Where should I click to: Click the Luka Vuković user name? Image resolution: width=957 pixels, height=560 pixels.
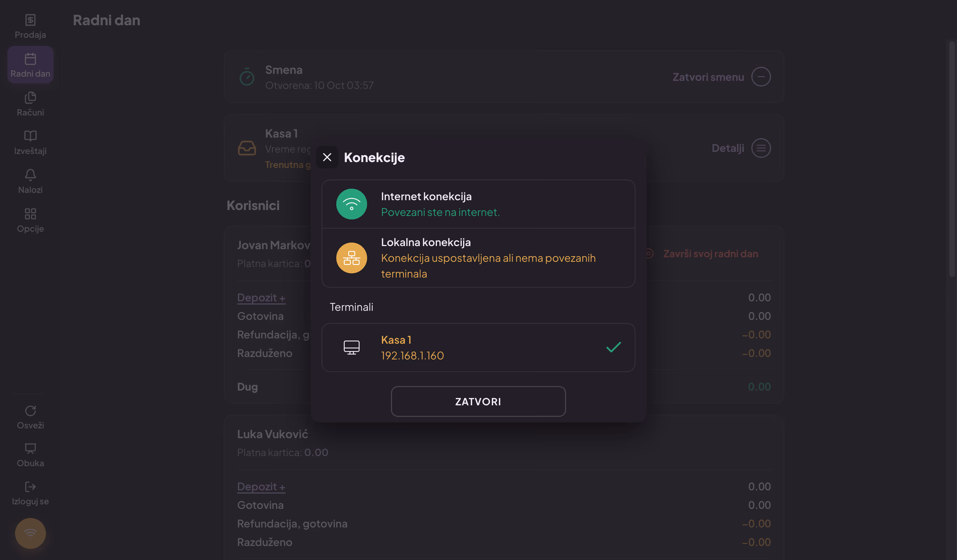point(272,434)
